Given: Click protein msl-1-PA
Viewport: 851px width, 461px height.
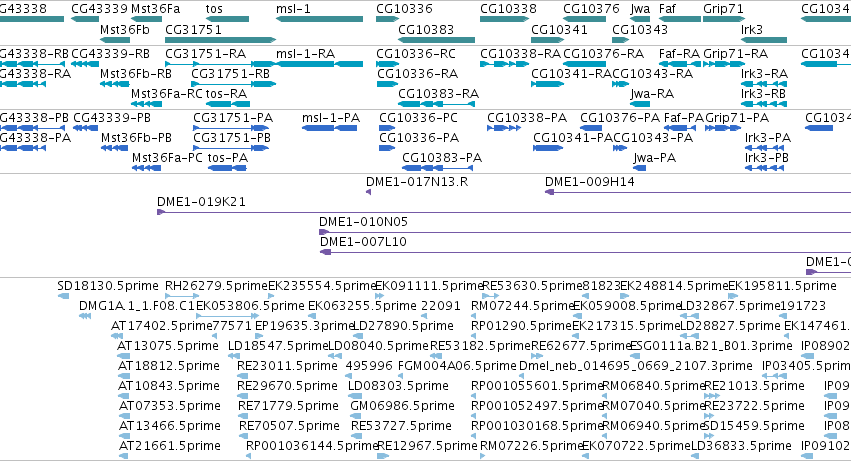Looking at the screenshot, I should (x=331, y=118).
